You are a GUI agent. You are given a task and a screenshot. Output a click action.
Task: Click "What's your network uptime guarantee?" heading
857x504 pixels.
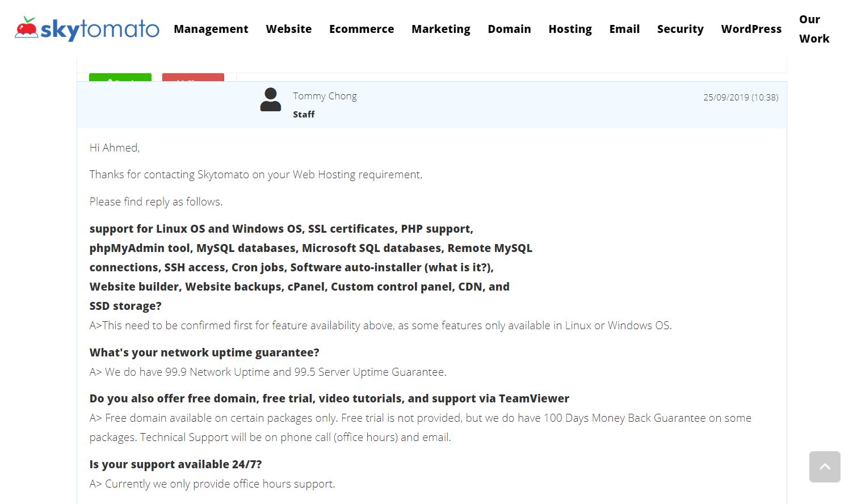pyautogui.click(x=204, y=352)
